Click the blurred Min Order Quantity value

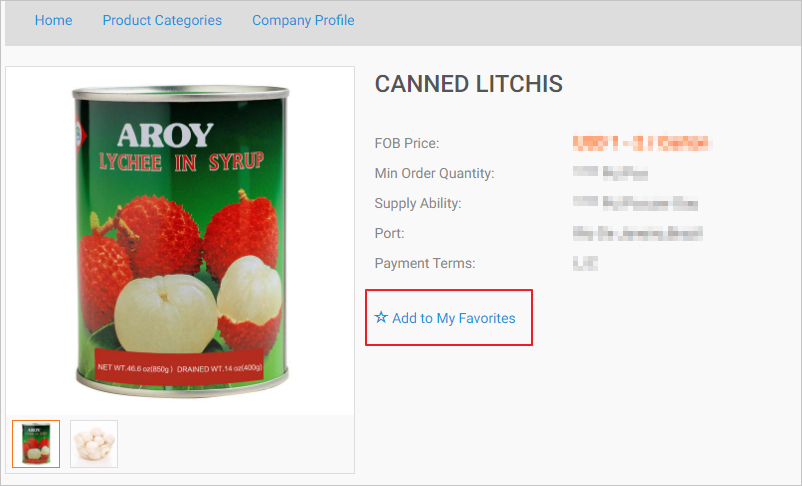[x=610, y=174]
